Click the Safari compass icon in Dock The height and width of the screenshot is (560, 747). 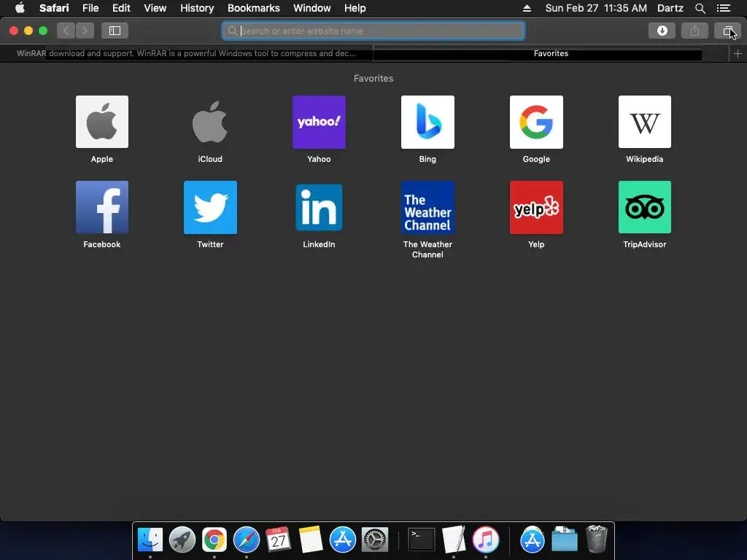pos(247,540)
